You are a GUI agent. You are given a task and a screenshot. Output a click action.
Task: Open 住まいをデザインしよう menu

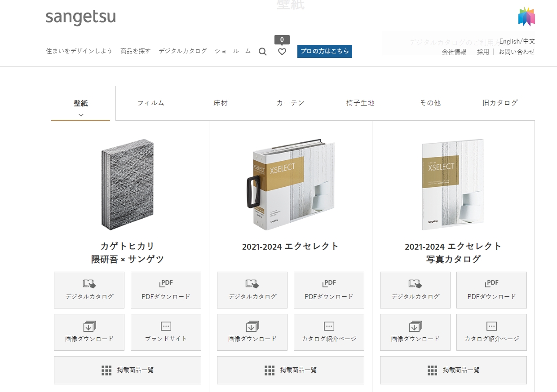point(79,51)
